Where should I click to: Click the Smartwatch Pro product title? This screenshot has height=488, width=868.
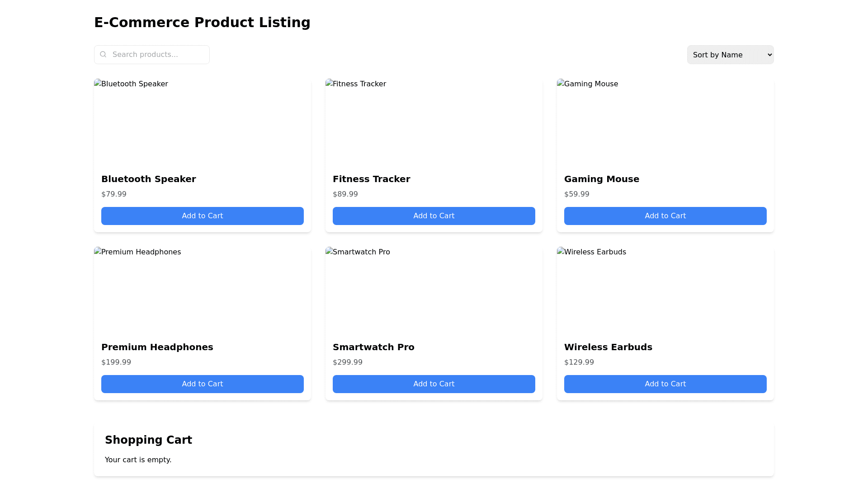point(373,347)
